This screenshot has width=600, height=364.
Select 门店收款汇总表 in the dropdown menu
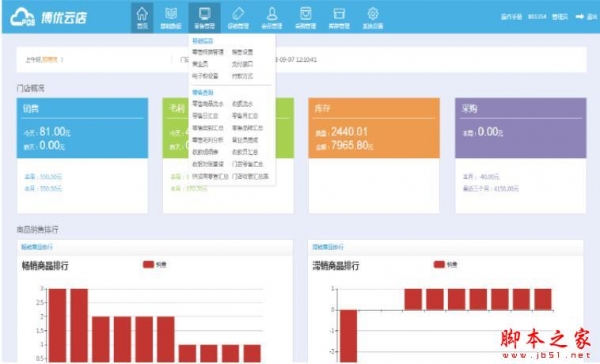(250, 176)
